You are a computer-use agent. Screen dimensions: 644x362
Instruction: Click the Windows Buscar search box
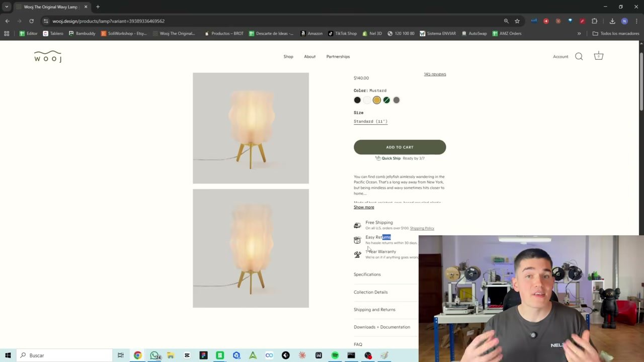(x=63, y=355)
